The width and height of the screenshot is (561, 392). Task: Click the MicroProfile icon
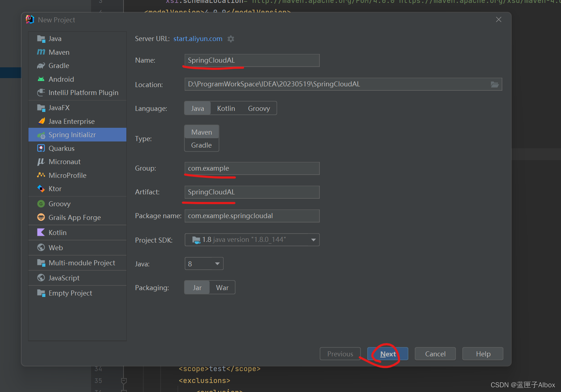41,175
